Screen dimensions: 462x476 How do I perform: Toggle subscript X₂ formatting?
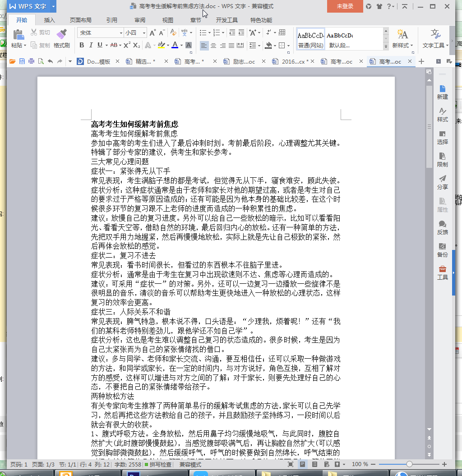click(x=137, y=45)
